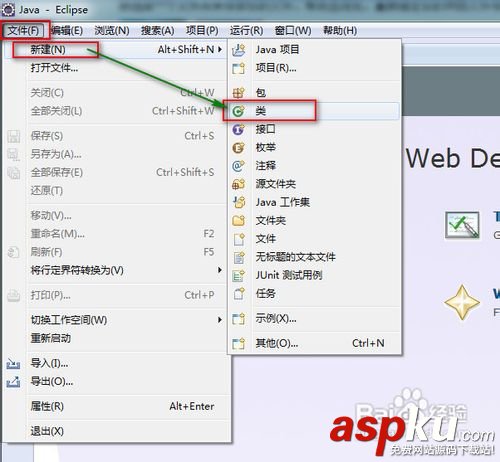
Task: Open the 帮助(H) menu
Action: 340,31
